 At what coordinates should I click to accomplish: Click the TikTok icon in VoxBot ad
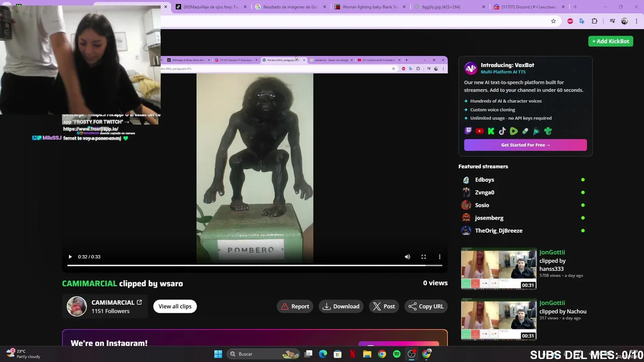502,131
